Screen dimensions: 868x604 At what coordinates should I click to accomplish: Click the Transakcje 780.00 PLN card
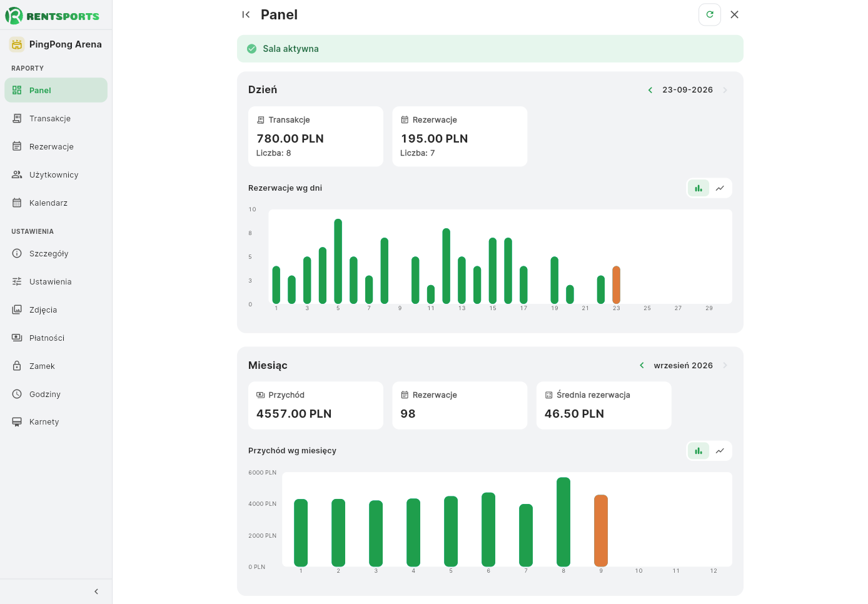(316, 136)
